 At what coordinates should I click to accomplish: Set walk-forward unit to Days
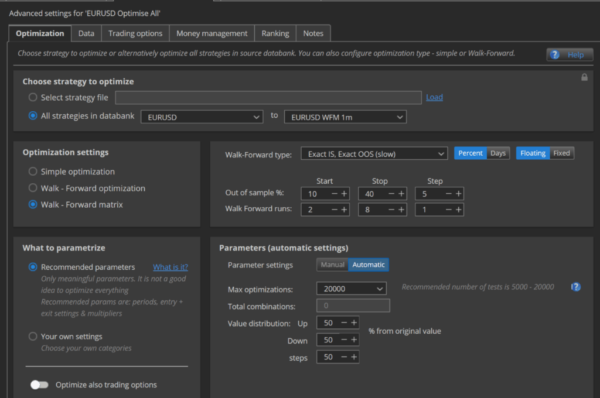click(498, 153)
